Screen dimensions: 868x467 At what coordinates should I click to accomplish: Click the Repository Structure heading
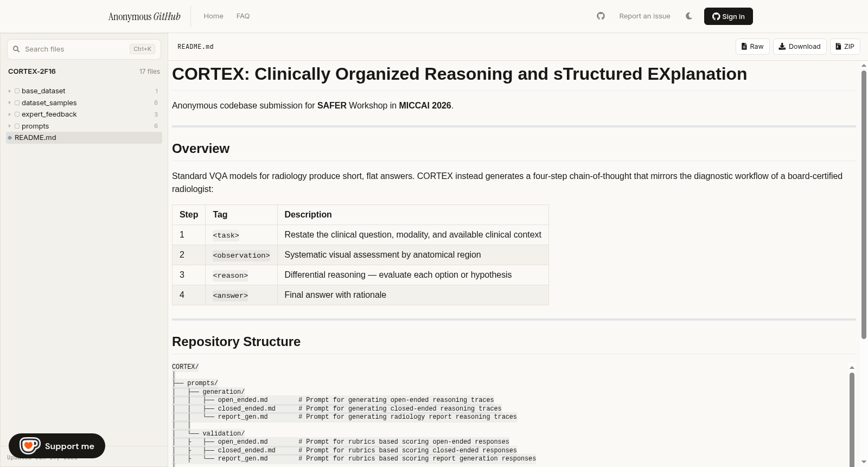pos(236,342)
